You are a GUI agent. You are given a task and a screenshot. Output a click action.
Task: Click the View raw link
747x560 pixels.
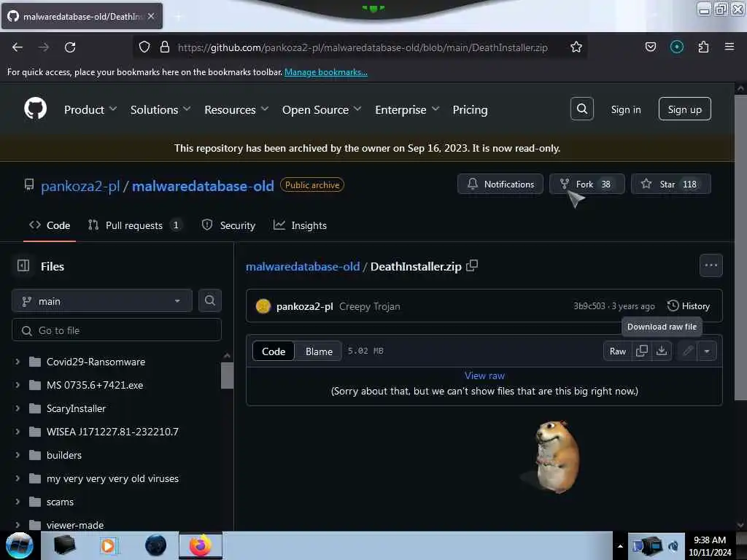click(x=484, y=376)
